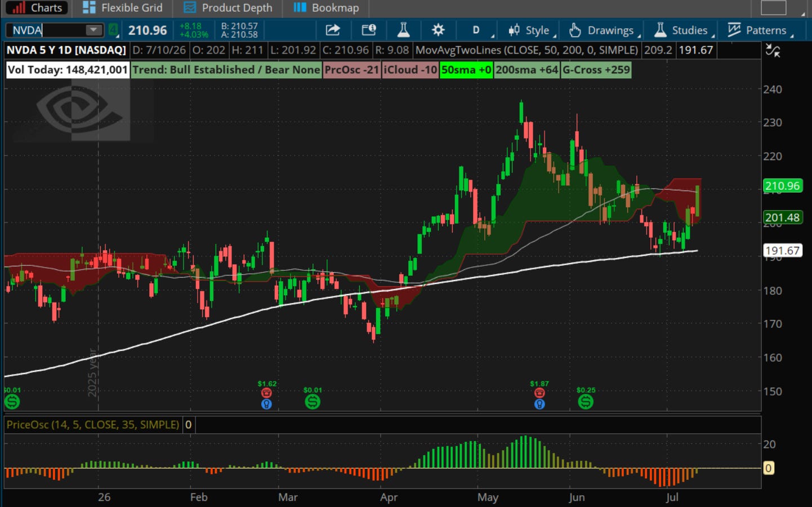Click the green number 4 symbol link box
The image size is (812, 507).
tap(113, 30)
